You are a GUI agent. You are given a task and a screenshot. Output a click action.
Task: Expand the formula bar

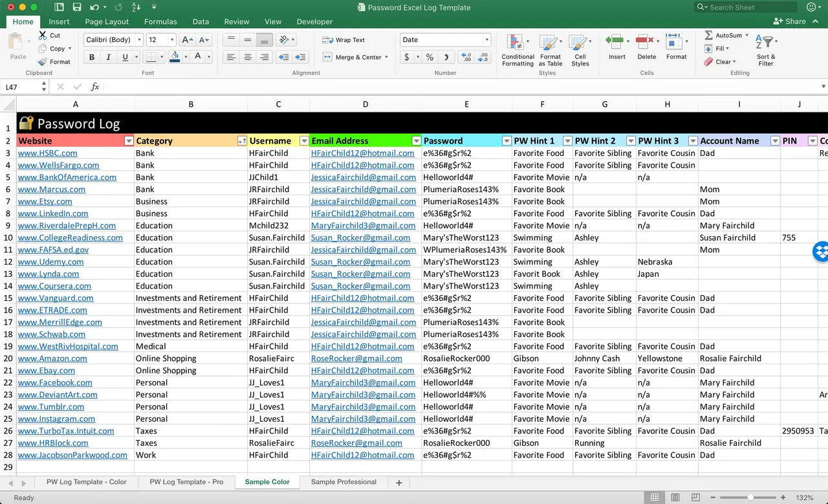[x=823, y=87]
